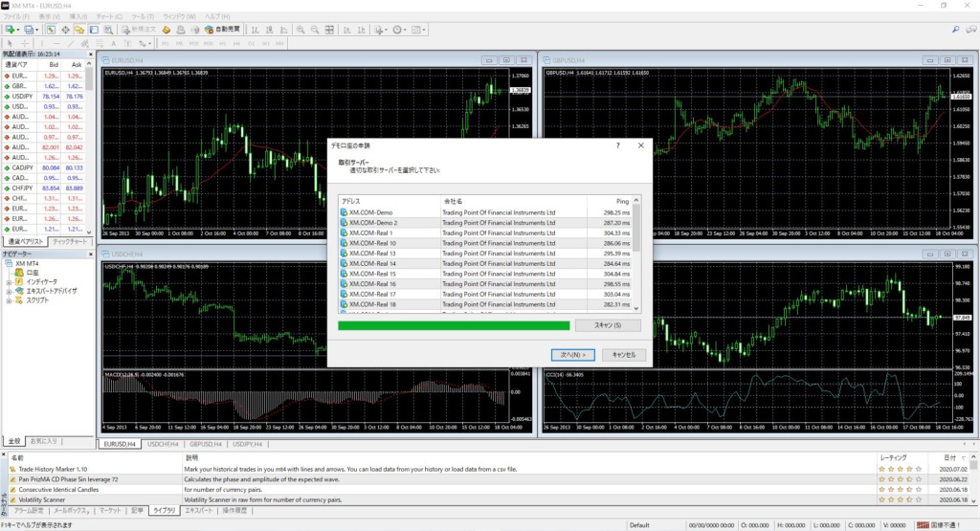The height and width of the screenshot is (531, 980).
Task: Click the dialog help question mark
Action: 618,145
